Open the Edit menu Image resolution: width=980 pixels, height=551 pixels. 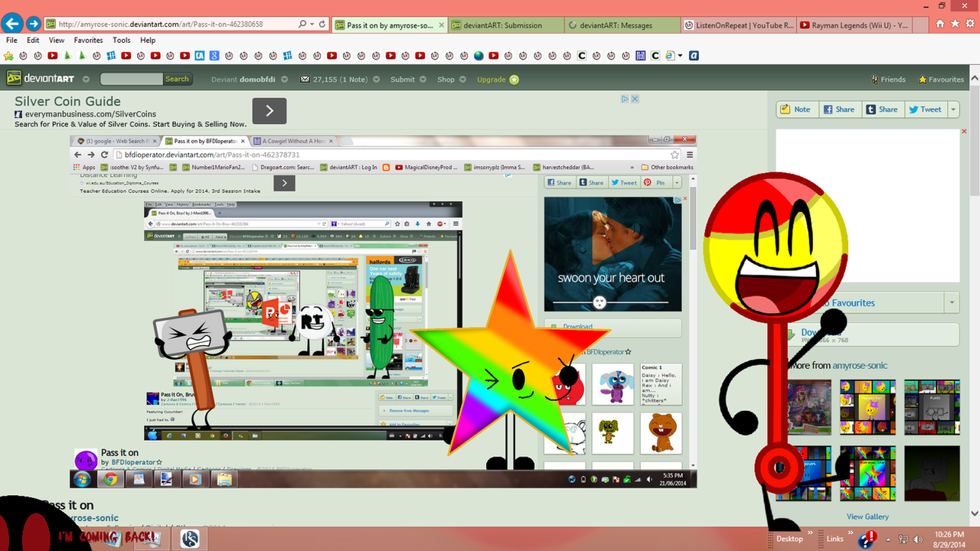tap(33, 40)
